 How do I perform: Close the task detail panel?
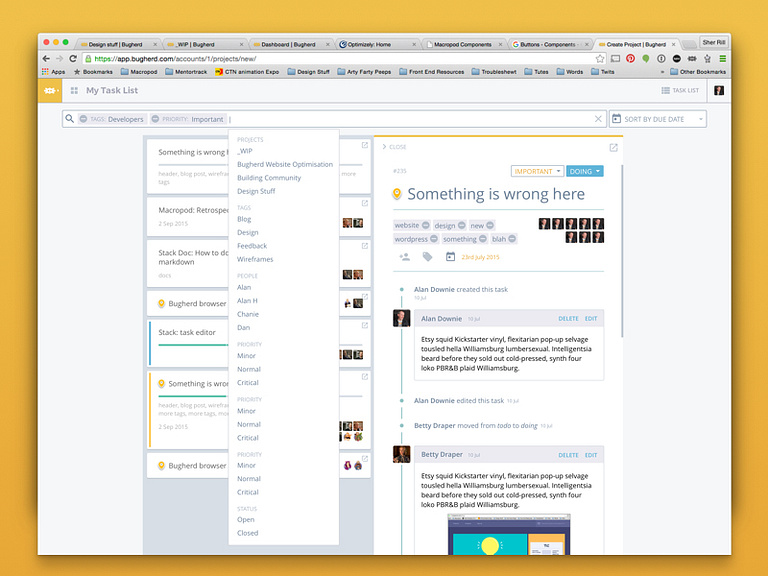coord(394,147)
